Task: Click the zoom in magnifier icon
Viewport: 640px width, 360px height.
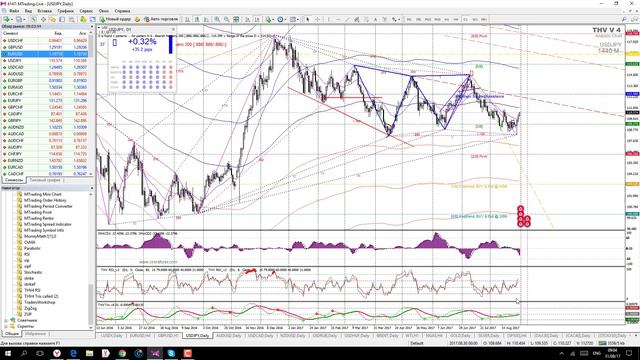Action: [217, 19]
